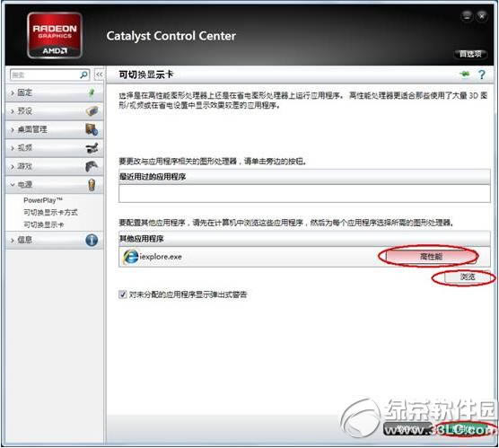Expand the 桌面管理 section chevron
The image size is (499, 448).
click(13, 130)
